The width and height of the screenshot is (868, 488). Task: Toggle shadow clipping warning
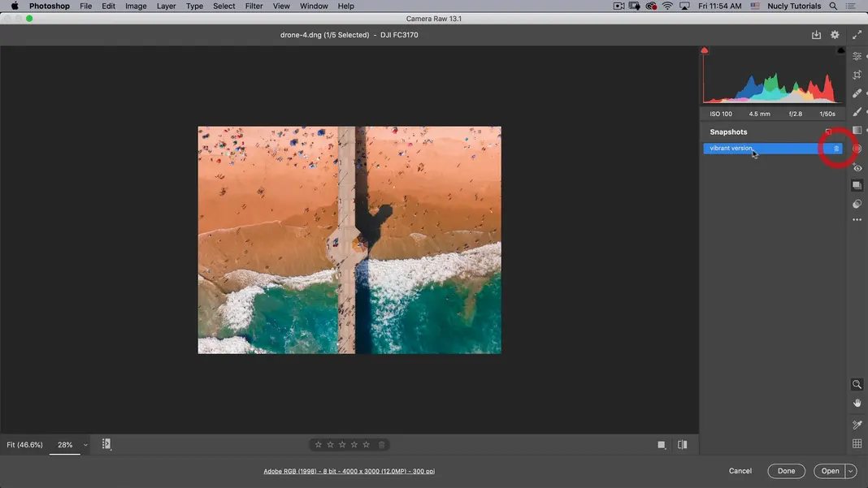coord(704,50)
